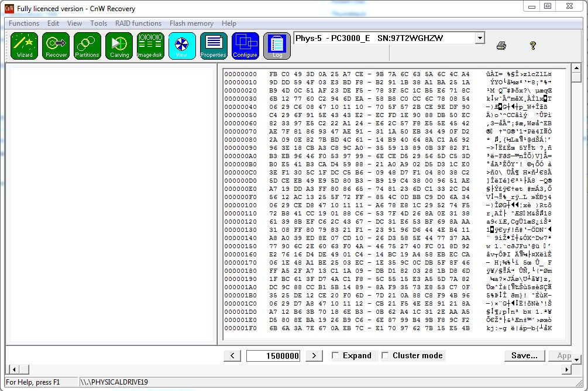The width and height of the screenshot is (588, 391).
Task: Click the sector number field showing 1500000
Action: (x=273, y=355)
